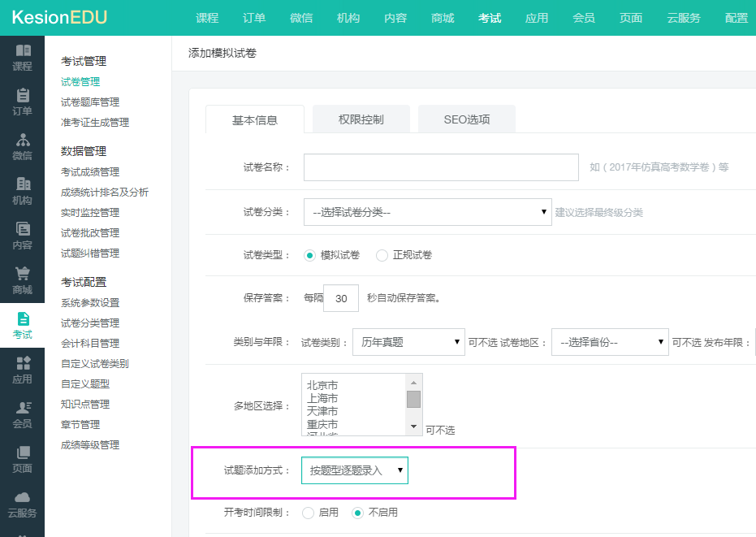The width and height of the screenshot is (756, 537).
Task: Click the 多地区选择 list scrollbar down arrow
Action: coord(414,427)
